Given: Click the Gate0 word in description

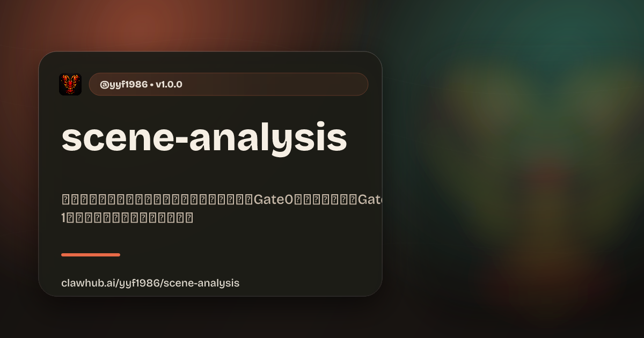Looking at the screenshot, I should (x=274, y=200).
